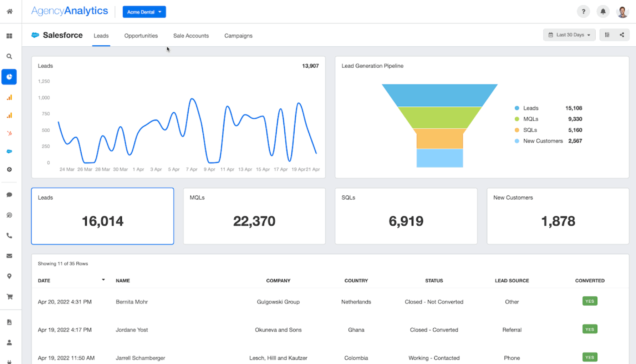Select the shopping cart icon in sidebar
636x364 pixels.
tap(9, 297)
